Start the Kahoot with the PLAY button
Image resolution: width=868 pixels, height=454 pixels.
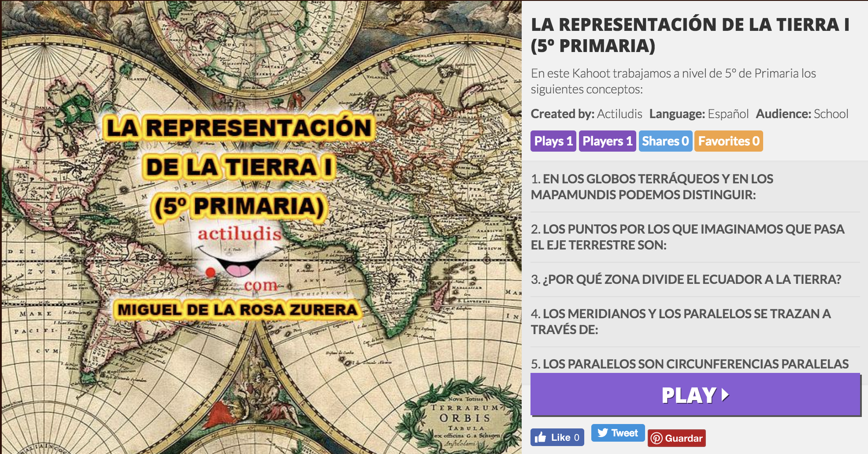tap(695, 394)
